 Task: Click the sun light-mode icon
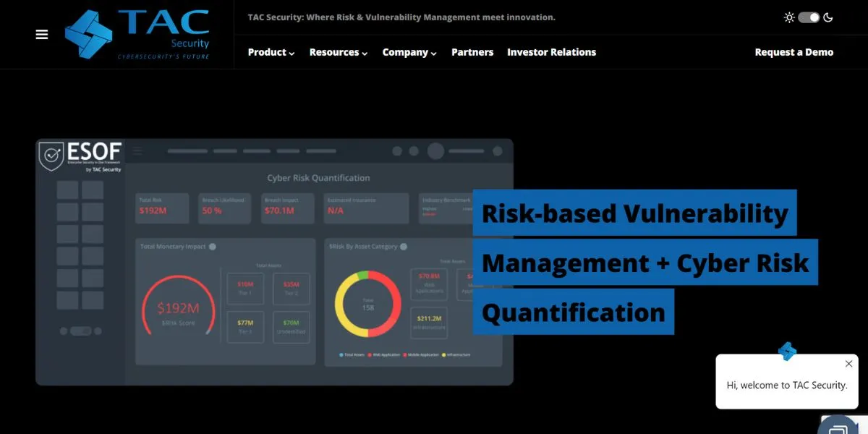pos(789,17)
